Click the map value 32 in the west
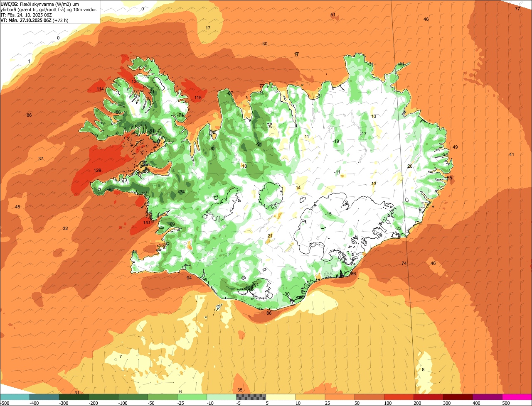Screen dimensions: 532x406 pyautogui.click(x=65, y=228)
